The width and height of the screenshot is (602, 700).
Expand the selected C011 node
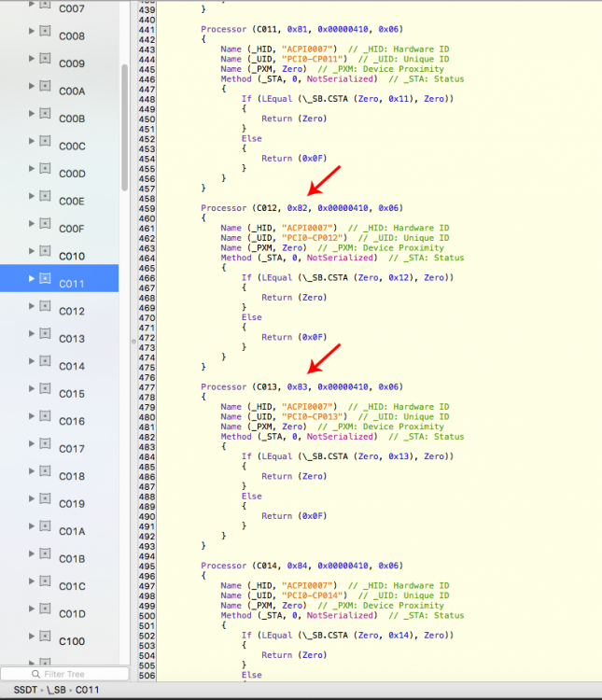pos(31,278)
